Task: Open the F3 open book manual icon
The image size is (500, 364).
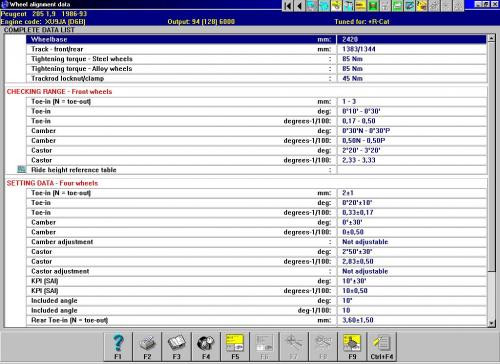Action: tap(177, 346)
